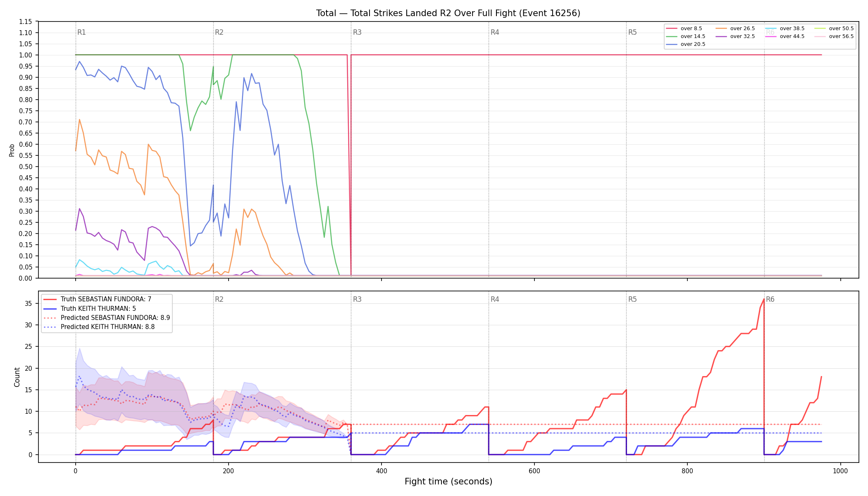Viewport: 868px width, 496px height.
Task: Click the 'Prob' y-axis label
Action: 12,150
